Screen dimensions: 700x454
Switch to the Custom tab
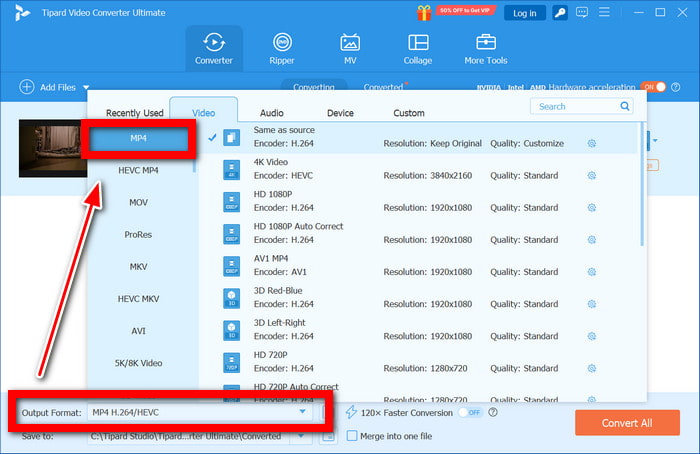(x=409, y=113)
